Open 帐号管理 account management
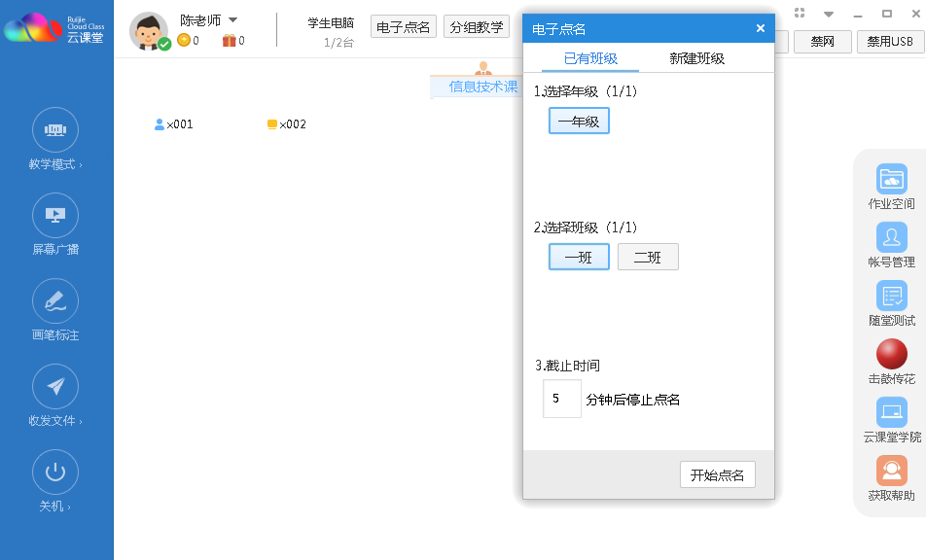The image size is (926, 560). click(x=891, y=237)
